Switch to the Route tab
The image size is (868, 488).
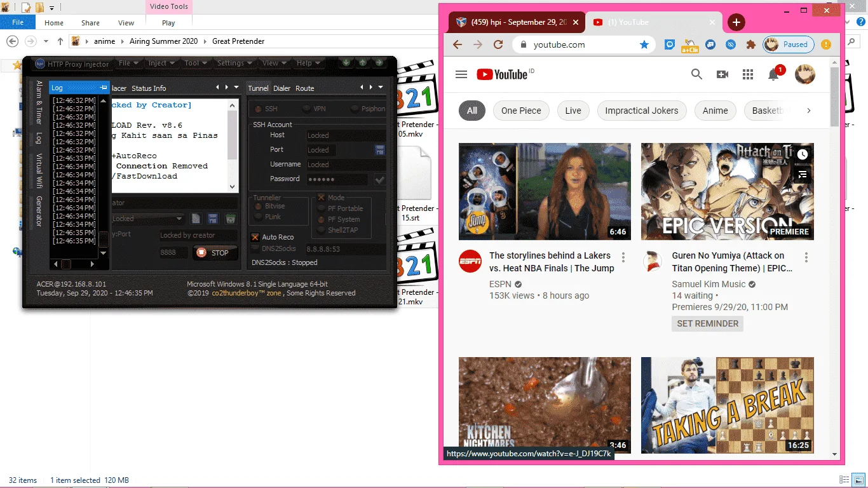(x=305, y=88)
